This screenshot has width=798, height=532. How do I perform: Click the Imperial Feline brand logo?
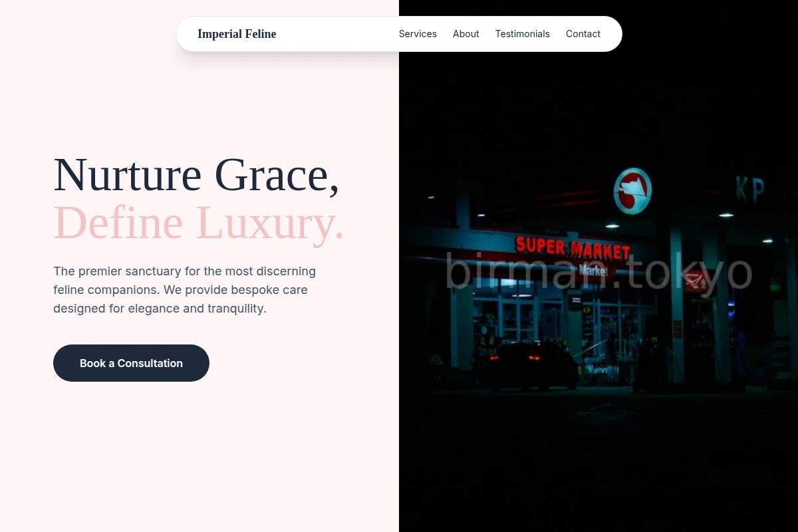tap(237, 34)
